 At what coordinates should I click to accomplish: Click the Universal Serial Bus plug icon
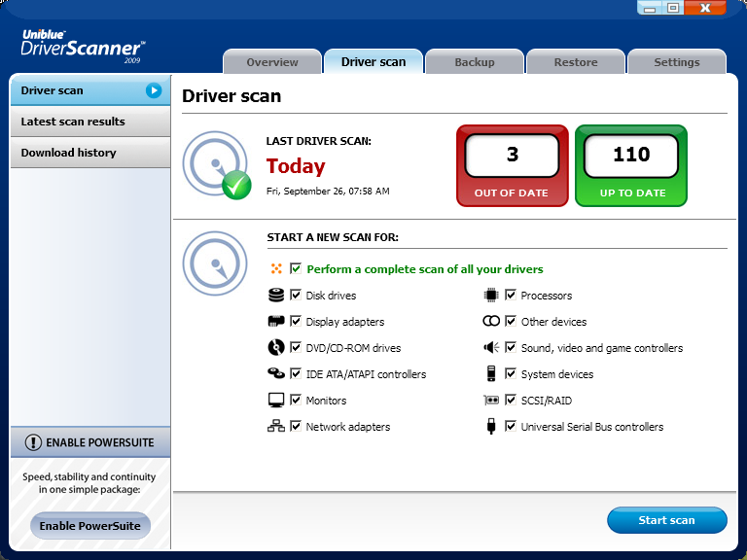point(491,426)
